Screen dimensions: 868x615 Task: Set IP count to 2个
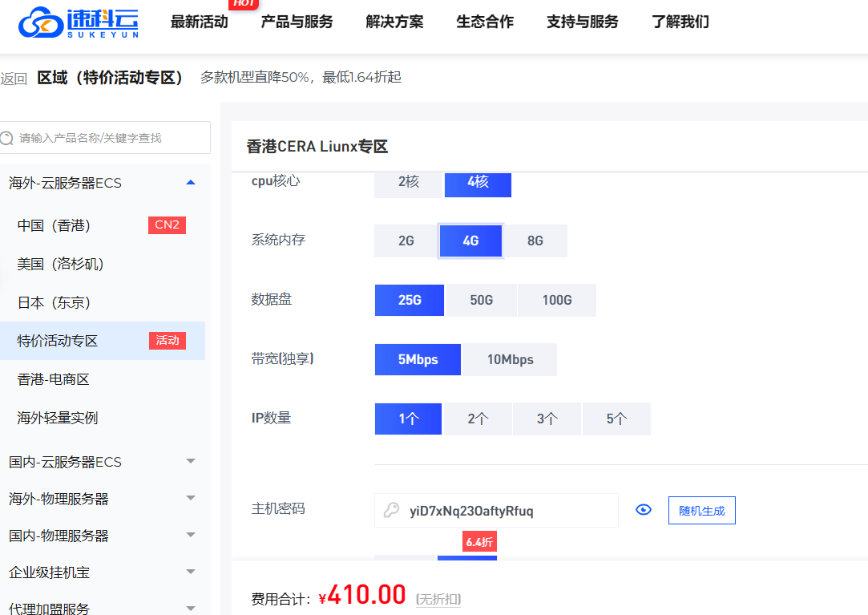478,419
